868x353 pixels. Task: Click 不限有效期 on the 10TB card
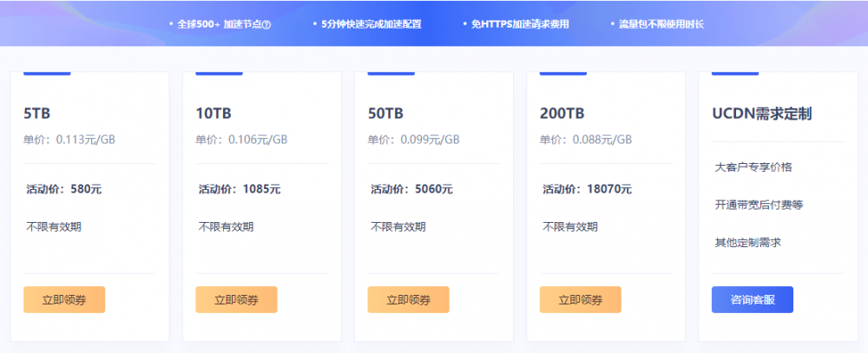tap(226, 226)
